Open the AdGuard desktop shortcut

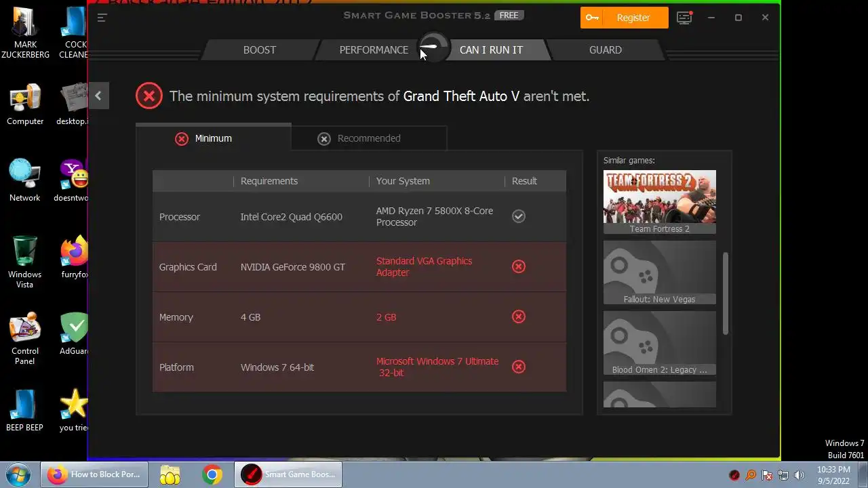click(x=74, y=333)
